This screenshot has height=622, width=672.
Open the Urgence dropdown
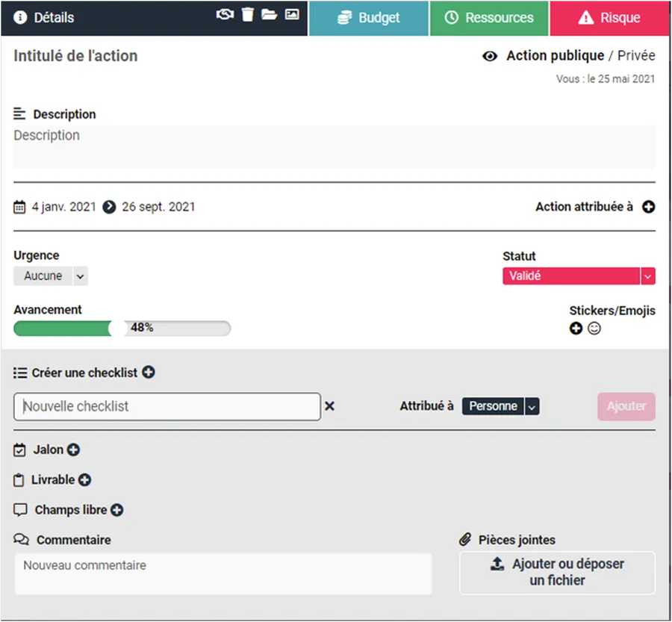(81, 276)
